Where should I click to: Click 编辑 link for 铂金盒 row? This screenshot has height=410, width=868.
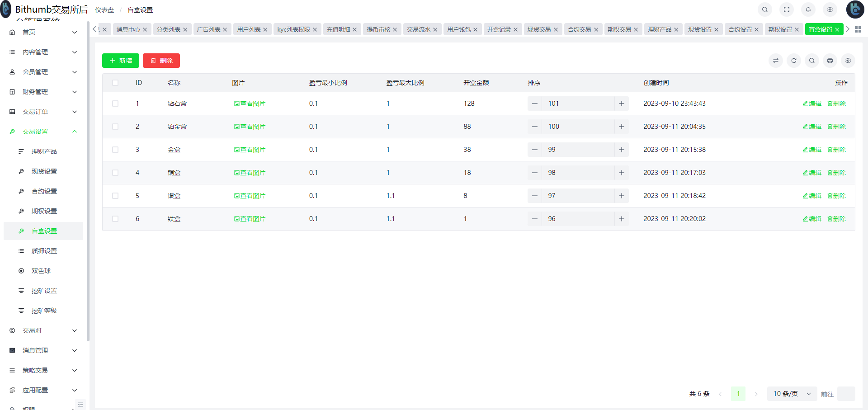point(812,127)
